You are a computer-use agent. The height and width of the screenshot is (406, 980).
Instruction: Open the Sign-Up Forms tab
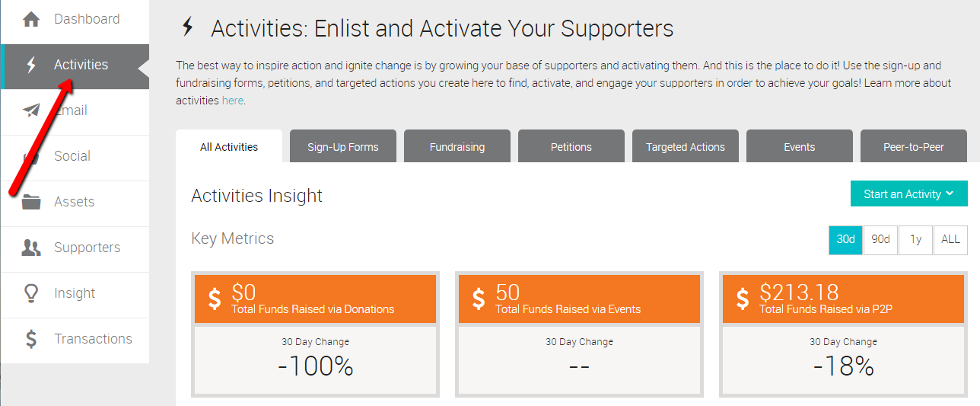343,146
